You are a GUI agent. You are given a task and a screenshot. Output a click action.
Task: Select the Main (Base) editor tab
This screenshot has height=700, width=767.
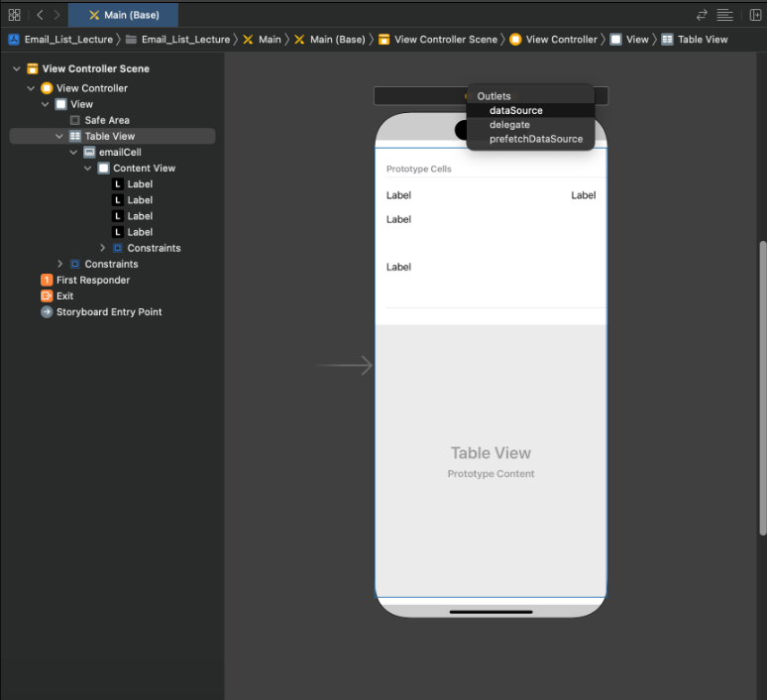pos(123,15)
